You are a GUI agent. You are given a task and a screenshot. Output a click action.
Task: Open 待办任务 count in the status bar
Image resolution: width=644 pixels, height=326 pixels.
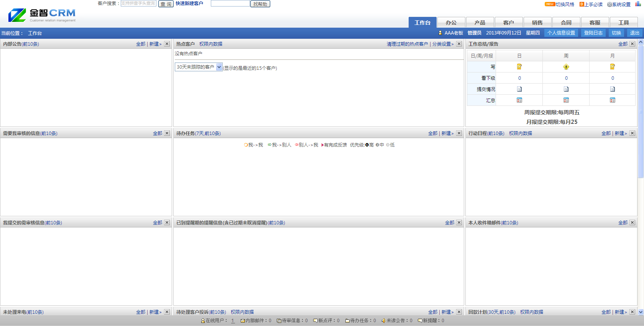click(x=360, y=321)
